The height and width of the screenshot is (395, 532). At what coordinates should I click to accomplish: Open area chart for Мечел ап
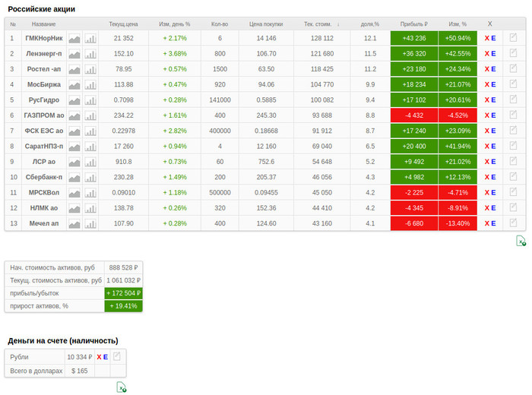point(74,224)
